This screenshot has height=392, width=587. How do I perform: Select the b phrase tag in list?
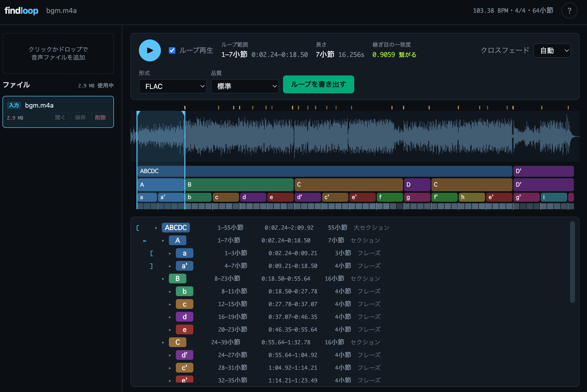[184, 291]
